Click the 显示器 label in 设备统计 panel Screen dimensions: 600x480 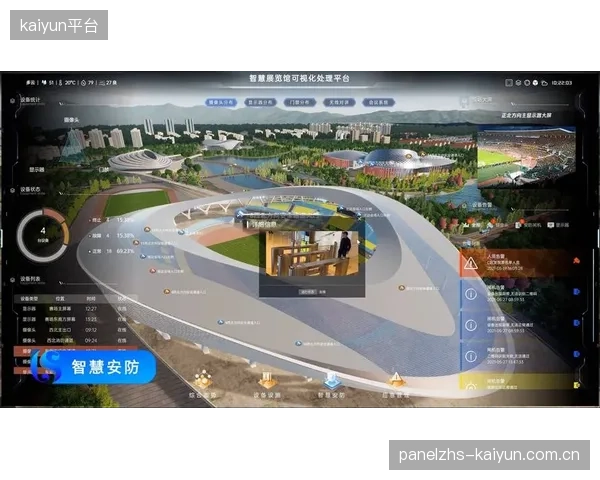coord(37,170)
